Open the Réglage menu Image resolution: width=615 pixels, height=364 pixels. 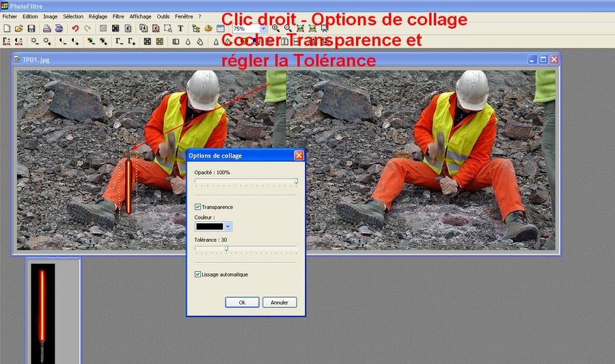98,16
